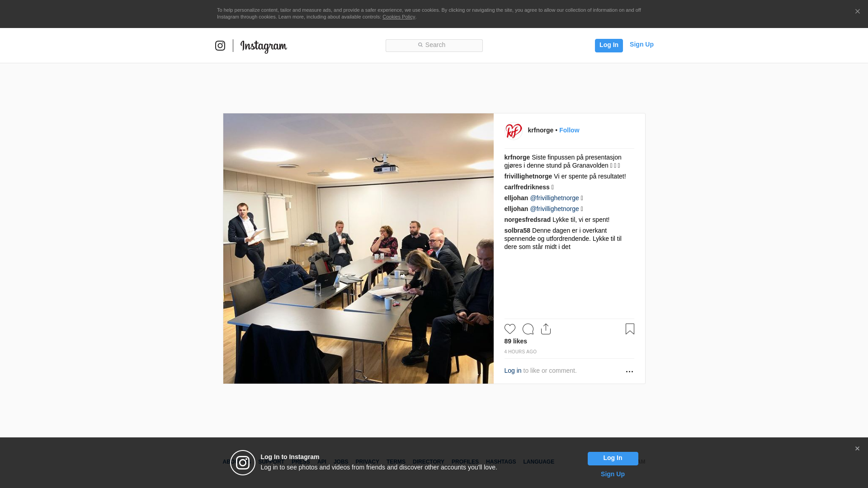Screen dimensions: 868x488
Task: Click the Instagram wordmark logo
Action: click(x=264, y=46)
